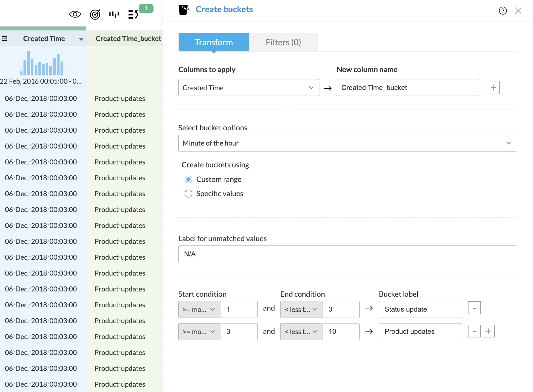Remove the Status update bucket row
The image size is (533, 392).
tap(474, 308)
